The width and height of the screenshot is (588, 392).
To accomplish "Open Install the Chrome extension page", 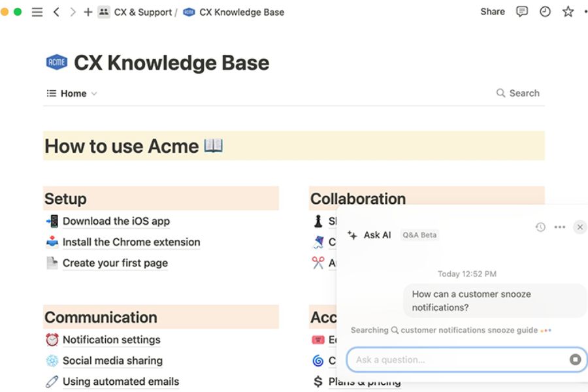I will [131, 242].
